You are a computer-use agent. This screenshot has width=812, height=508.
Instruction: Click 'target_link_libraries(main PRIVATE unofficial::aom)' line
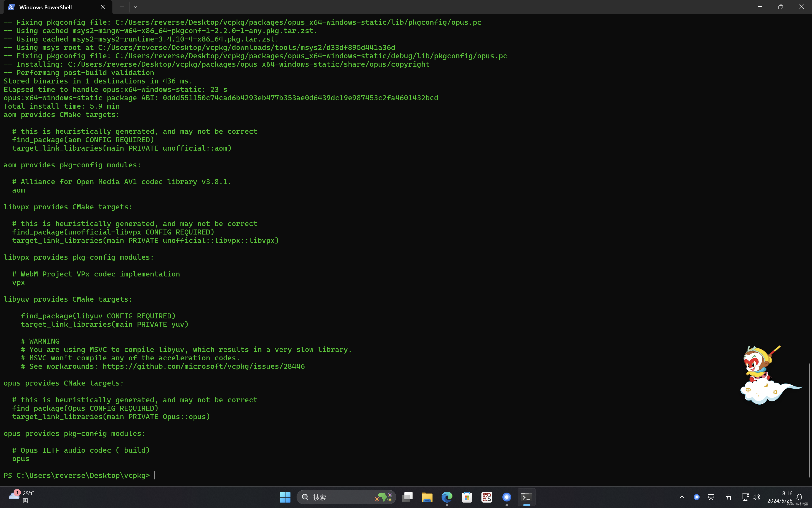[122, 148]
